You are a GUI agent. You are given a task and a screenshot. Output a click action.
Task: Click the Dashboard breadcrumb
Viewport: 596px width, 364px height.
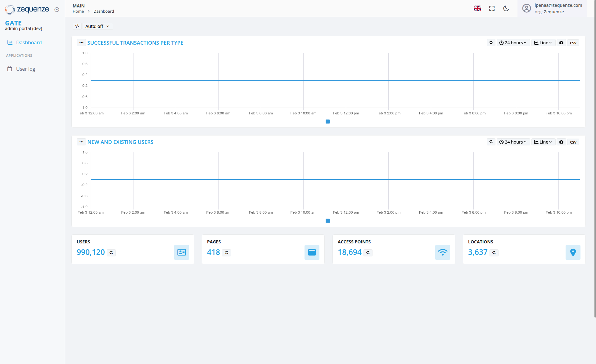pos(104,11)
